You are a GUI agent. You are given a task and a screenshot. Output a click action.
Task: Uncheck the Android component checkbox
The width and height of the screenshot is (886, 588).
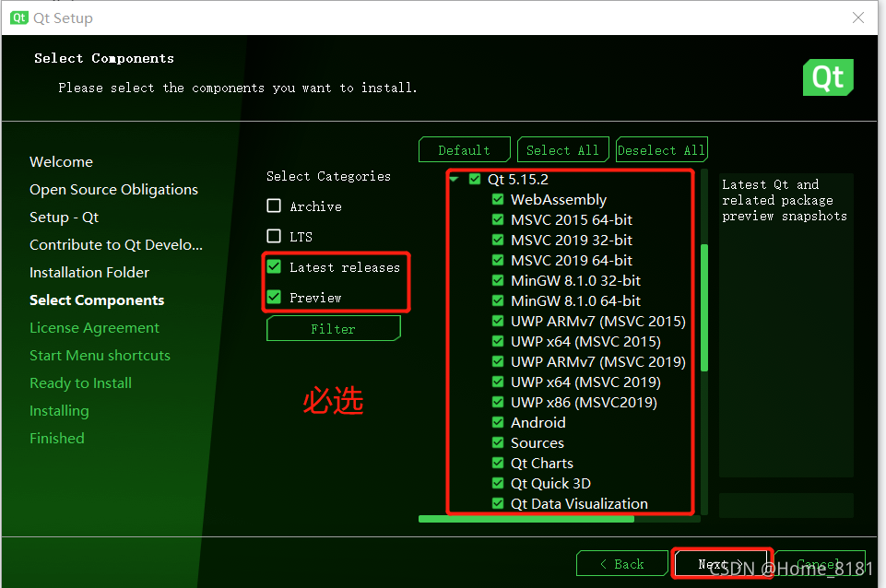pos(498,422)
